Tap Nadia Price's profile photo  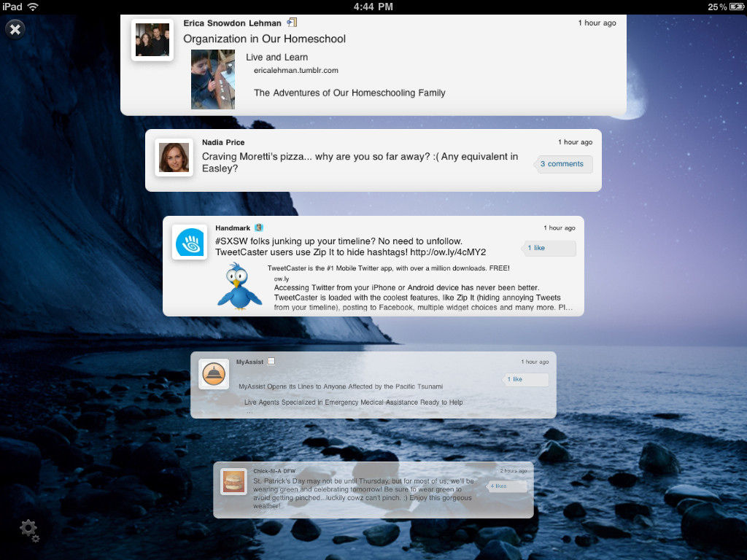coord(174,157)
